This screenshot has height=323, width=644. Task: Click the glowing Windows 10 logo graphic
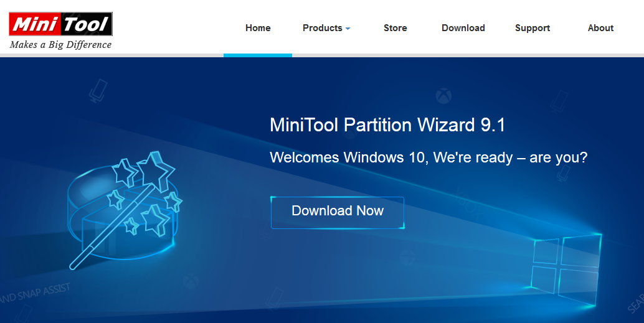(566, 269)
